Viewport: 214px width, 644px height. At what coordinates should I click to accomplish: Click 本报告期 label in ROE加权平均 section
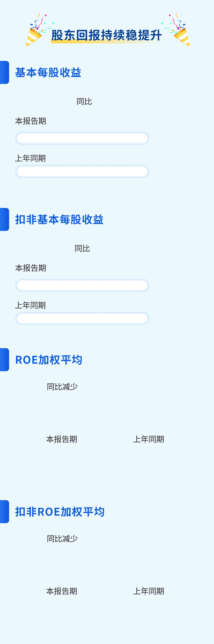[x=62, y=439]
